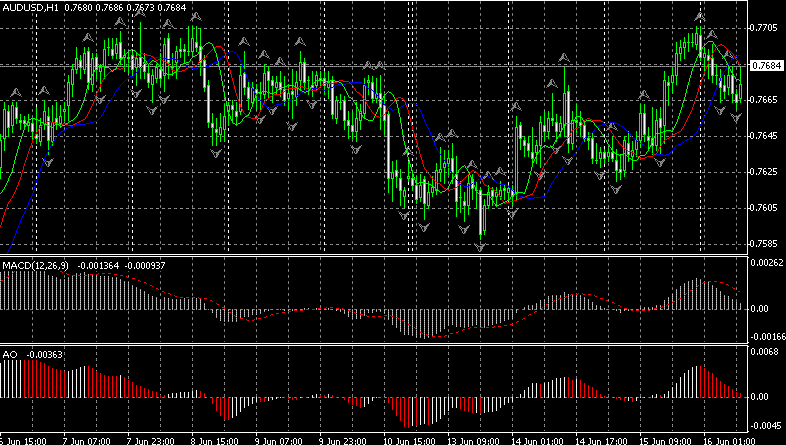Click the 9 Jun 23:00 time label

pyautogui.click(x=343, y=441)
